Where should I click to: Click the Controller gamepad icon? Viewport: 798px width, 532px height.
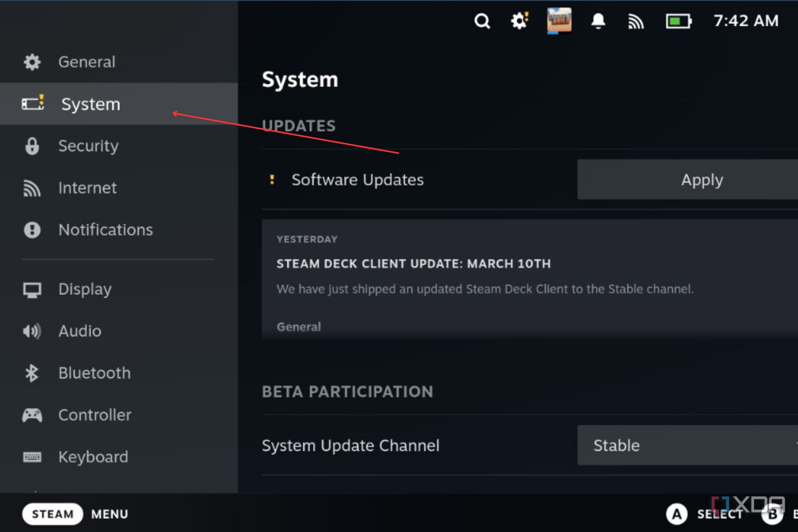point(32,415)
